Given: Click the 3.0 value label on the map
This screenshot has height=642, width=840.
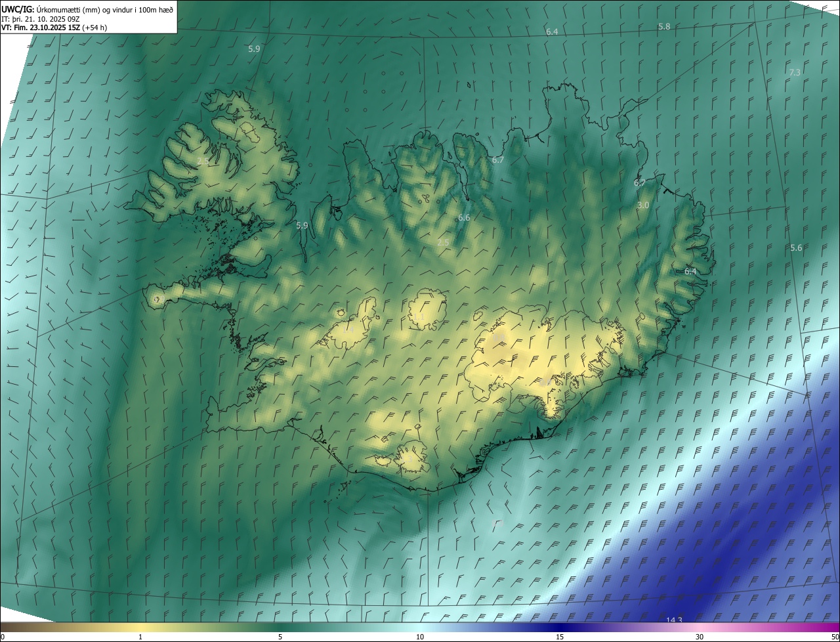Looking at the screenshot, I should pos(643,205).
